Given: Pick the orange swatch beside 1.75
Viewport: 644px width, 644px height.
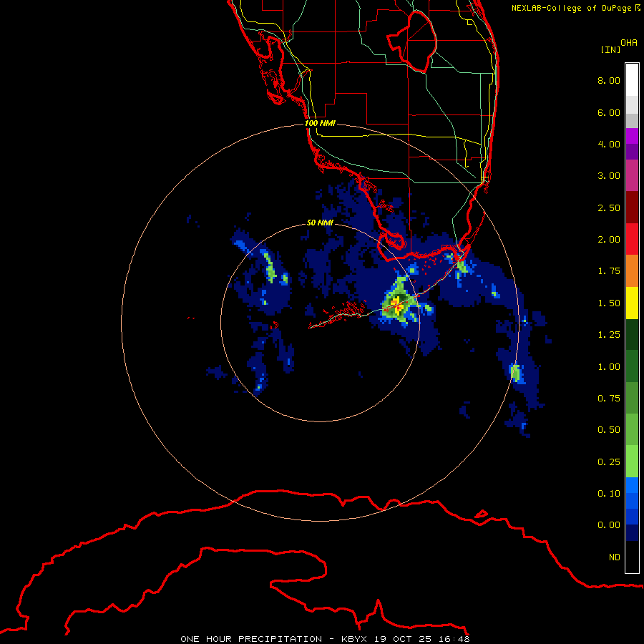Looking at the screenshot, I should [x=632, y=271].
